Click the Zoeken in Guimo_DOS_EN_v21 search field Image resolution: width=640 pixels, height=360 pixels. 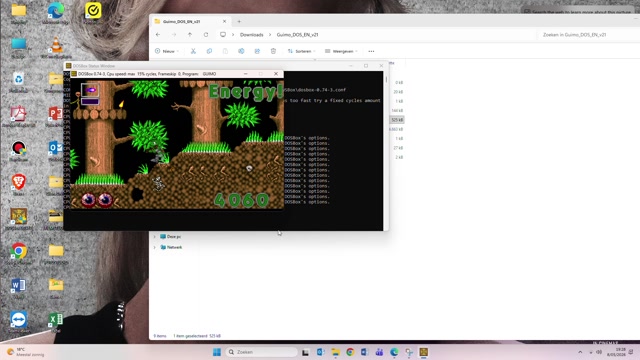(588, 35)
